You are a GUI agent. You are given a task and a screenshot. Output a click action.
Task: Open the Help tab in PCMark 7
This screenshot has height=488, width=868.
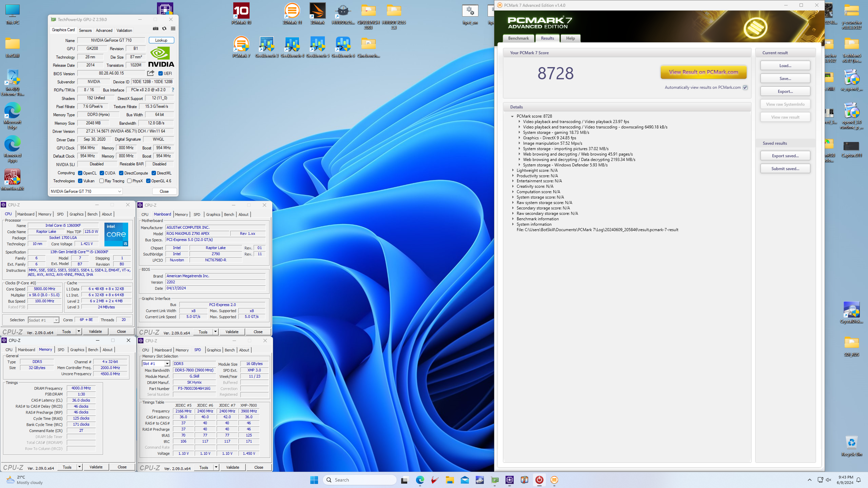pyautogui.click(x=570, y=38)
